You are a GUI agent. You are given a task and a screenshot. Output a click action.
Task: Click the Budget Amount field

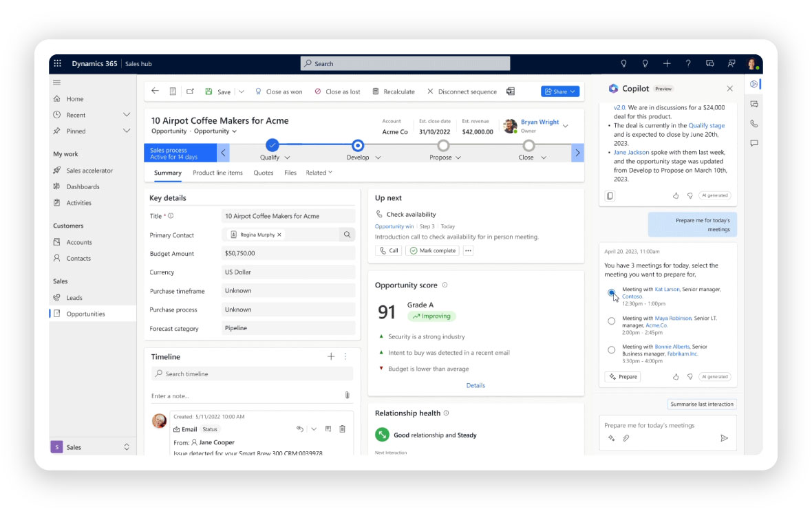[x=288, y=253]
